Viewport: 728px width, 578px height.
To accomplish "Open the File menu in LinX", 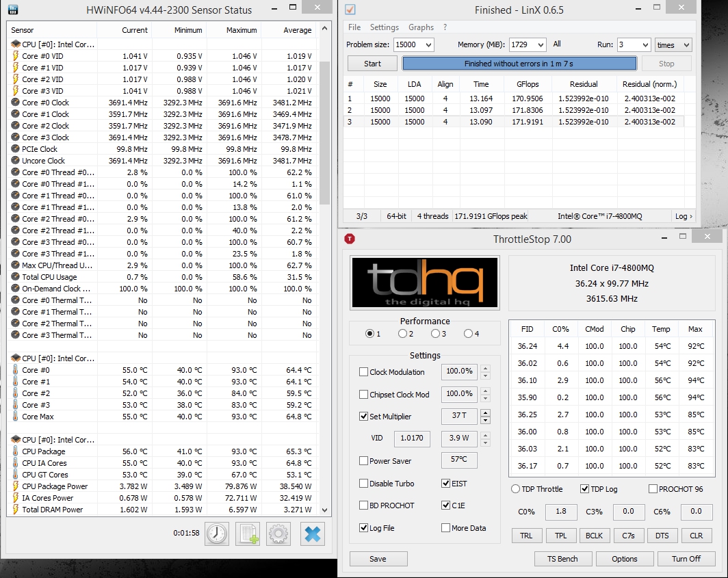I will 354,27.
